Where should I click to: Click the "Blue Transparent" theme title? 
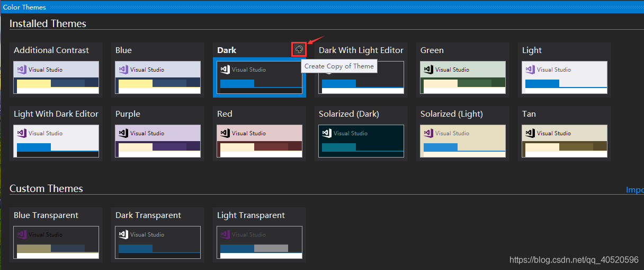pos(46,215)
